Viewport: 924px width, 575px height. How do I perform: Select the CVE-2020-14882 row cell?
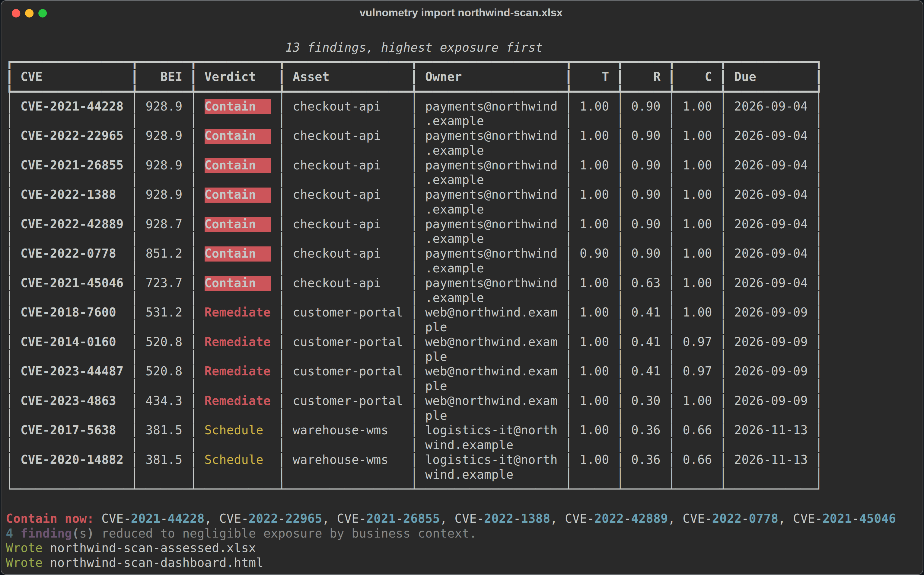click(72, 460)
